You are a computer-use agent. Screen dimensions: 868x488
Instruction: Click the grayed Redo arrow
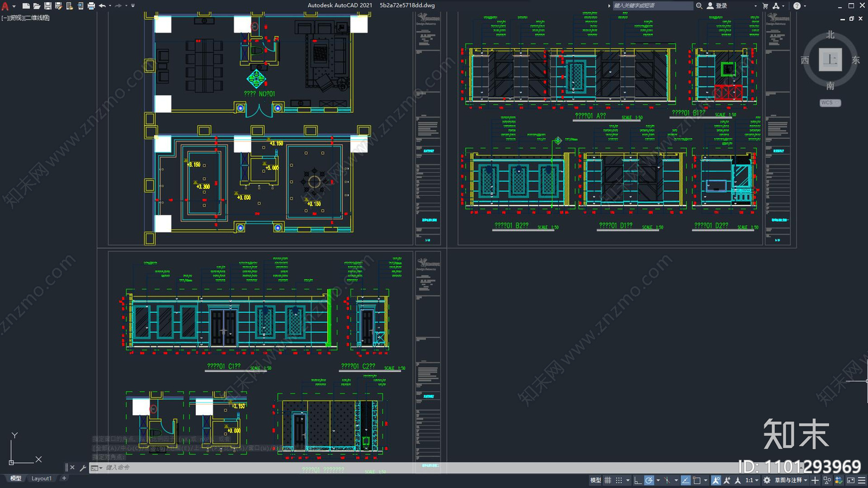pyautogui.click(x=118, y=6)
